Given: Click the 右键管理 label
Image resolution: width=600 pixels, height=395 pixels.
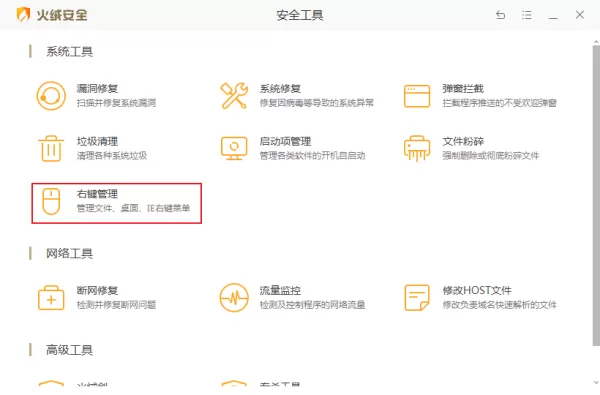Looking at the screenshot, I should pyautogui.click(x=97, y=194).
